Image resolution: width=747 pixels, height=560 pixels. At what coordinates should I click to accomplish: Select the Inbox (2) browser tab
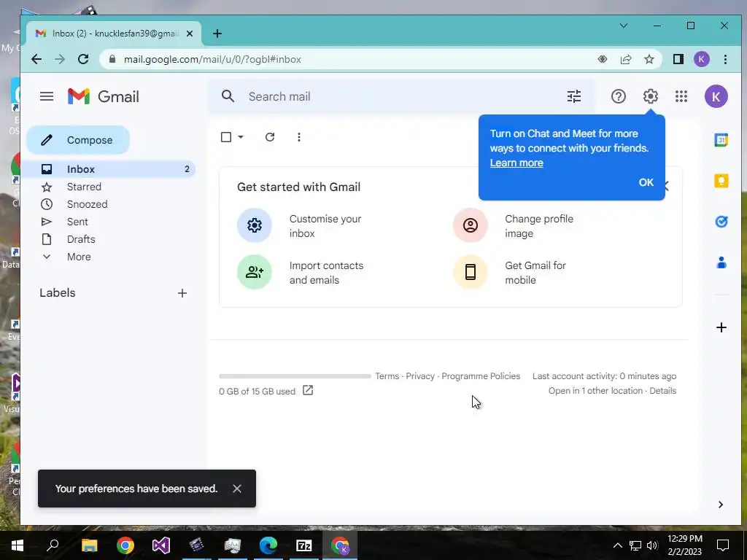[x=115, y=34]
